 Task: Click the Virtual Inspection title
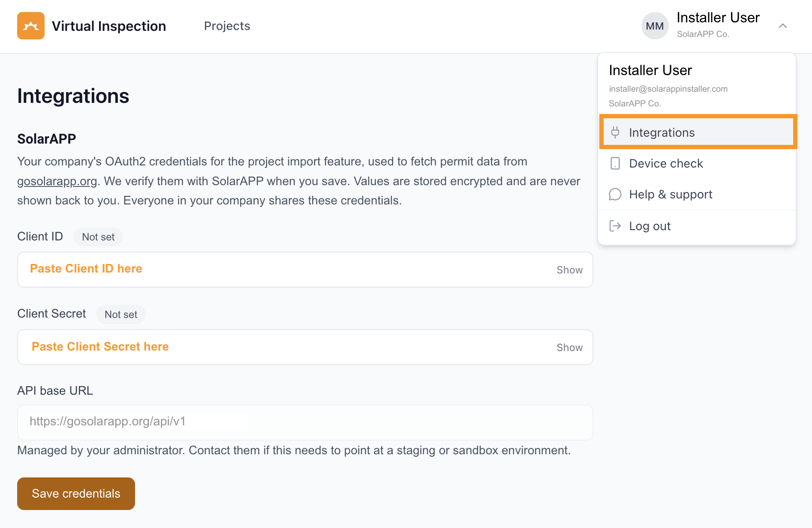(109, 26)
